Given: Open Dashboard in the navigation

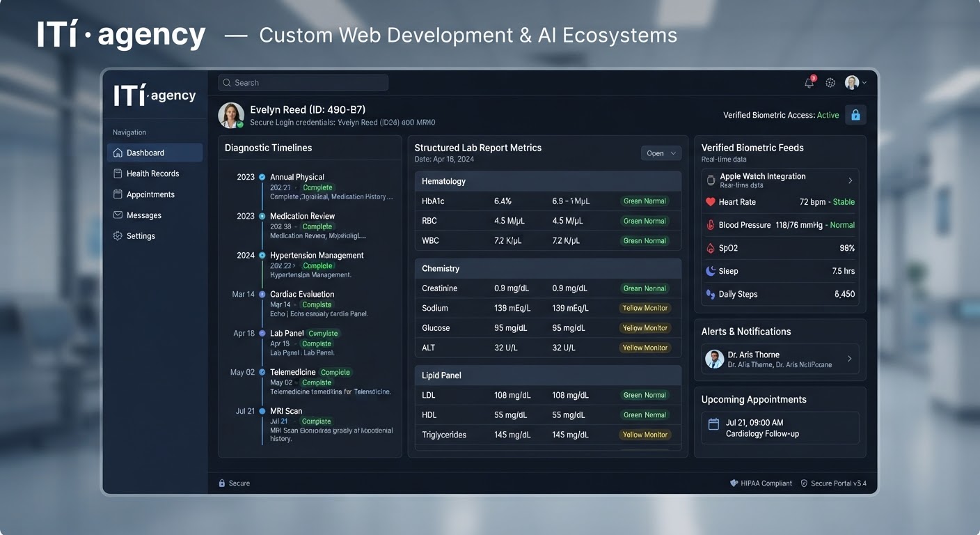Looking at the screenshot, I should [155, 153].
